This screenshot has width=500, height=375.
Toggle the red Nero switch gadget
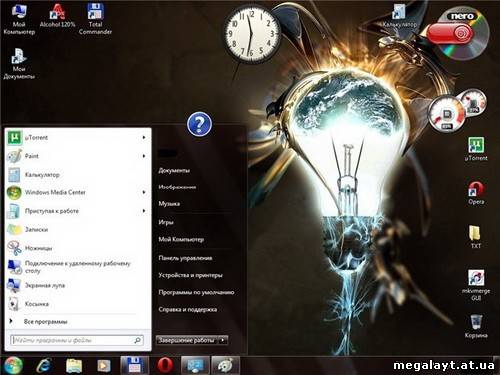click(x=450, y=33)
